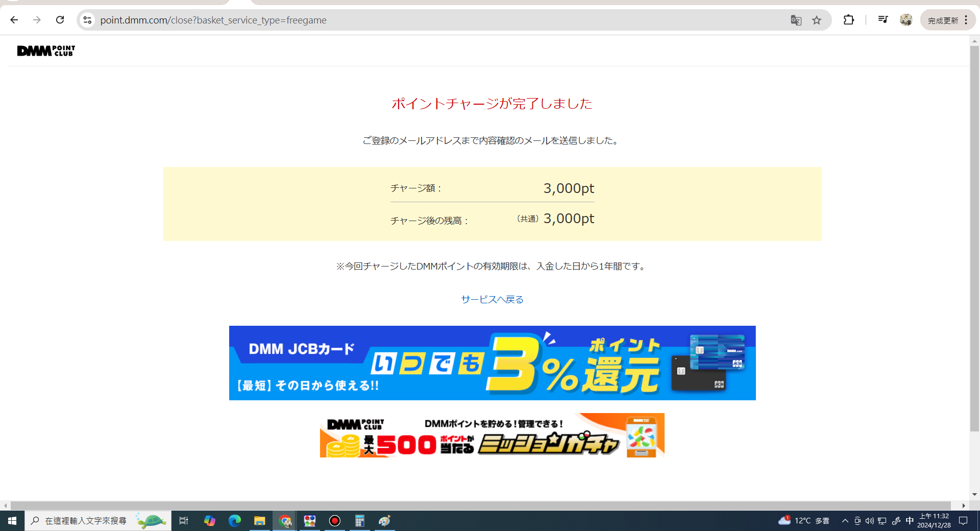
Task: Click the DMM Point Club logo
Action: tap(46, 51)
